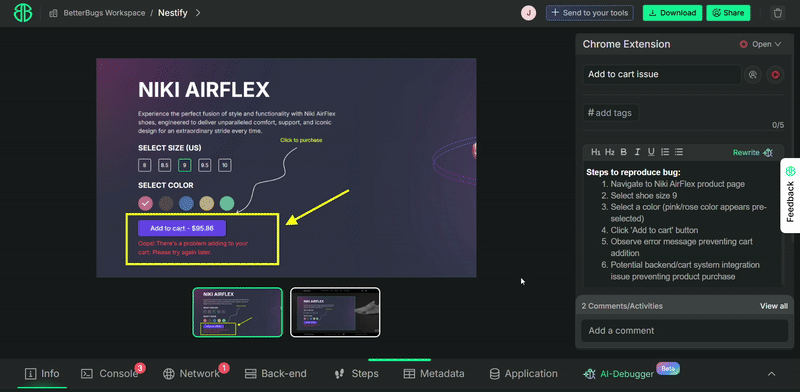
Task: Open BetterBugs Workspace breadcrumb
Action: point(104,13)
